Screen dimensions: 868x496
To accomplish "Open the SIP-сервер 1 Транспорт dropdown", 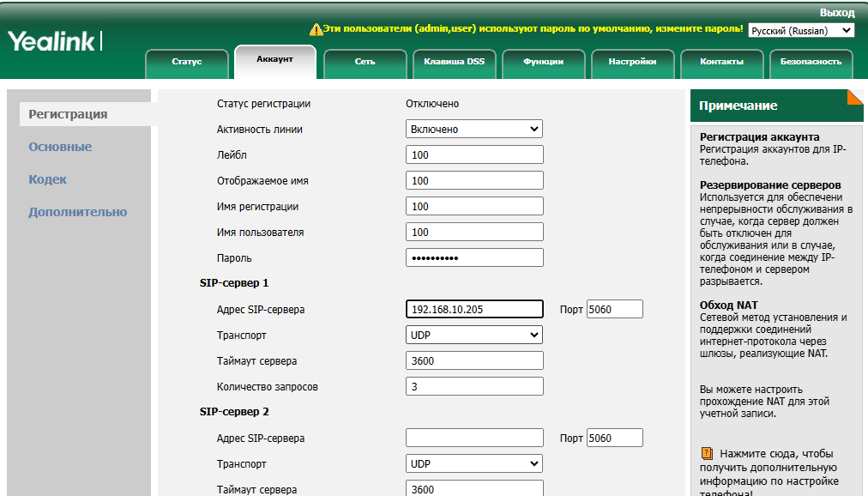I will click(473, 335).
